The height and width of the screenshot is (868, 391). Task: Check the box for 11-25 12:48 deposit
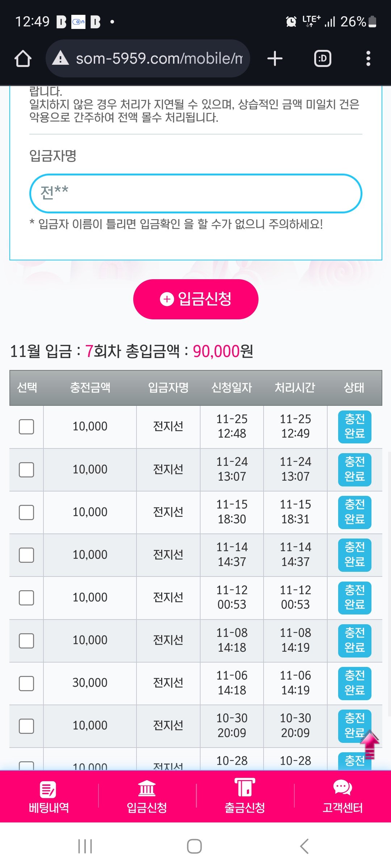coord(26,427)
